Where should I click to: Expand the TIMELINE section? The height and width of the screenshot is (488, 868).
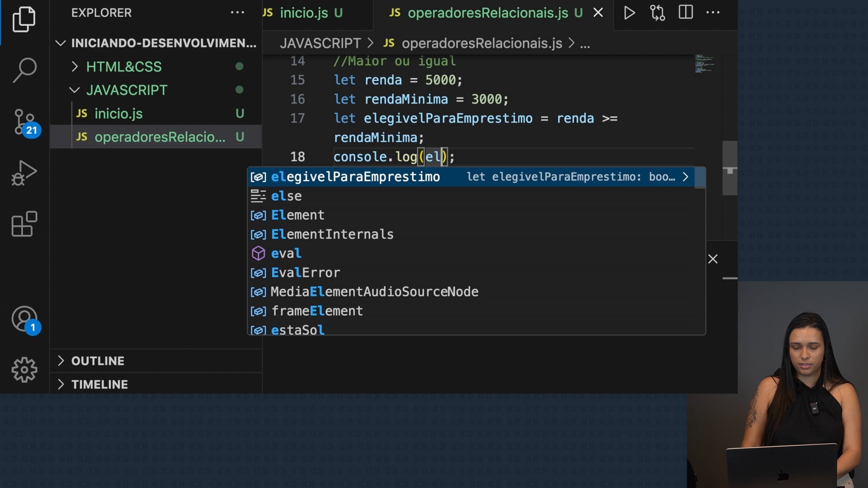99,385
